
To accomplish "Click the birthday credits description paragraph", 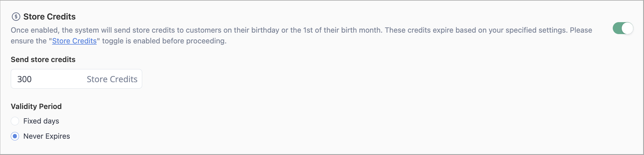I will click(x=302, y=36).
